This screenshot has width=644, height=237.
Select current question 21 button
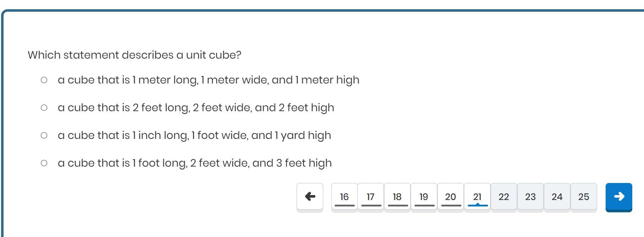click(477, 197)
